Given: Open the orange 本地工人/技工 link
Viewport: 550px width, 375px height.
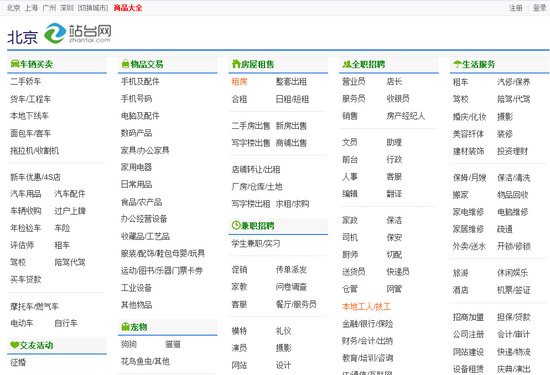Looking at the screenshot, I should pyautogui.click(x=366, y=307).
